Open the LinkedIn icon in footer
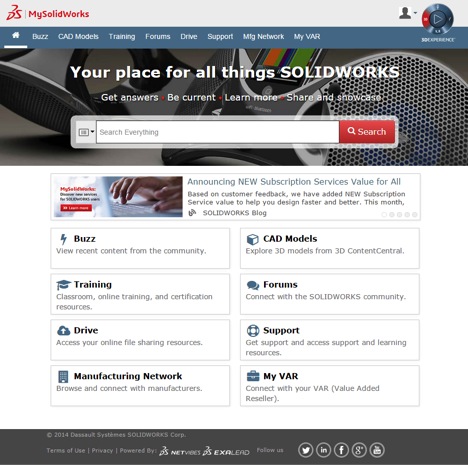The height and width of the screenshot is (465, 468). click(324, 450)
